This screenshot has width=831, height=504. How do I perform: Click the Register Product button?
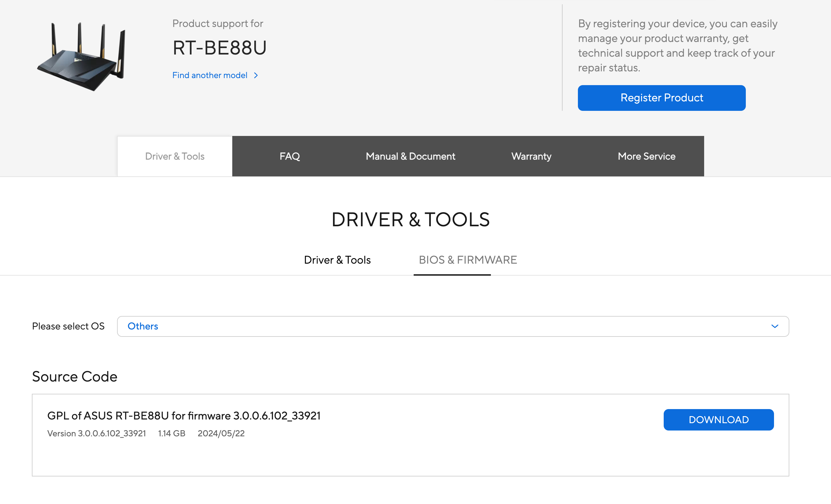[661, 98]
